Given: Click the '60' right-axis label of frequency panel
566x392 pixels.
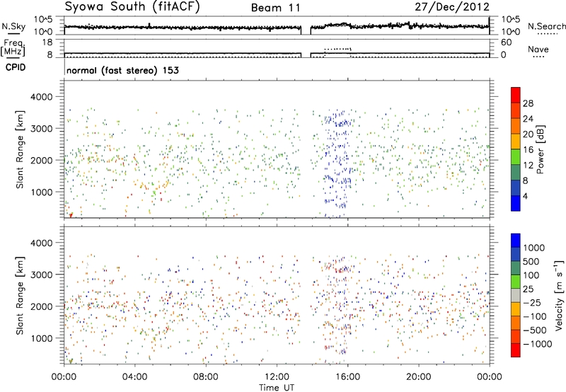Looking at the screenshot, I should coord(506,42).
